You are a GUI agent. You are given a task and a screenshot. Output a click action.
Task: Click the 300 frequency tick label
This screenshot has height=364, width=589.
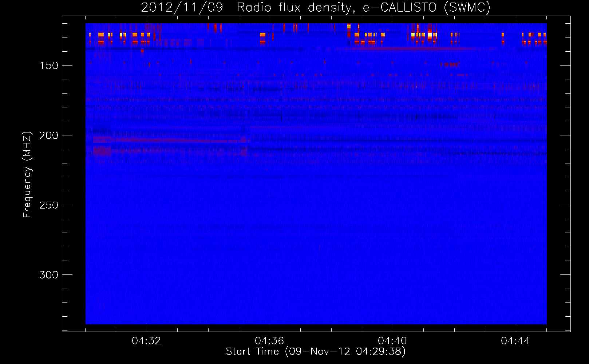[x=49, y=275]
